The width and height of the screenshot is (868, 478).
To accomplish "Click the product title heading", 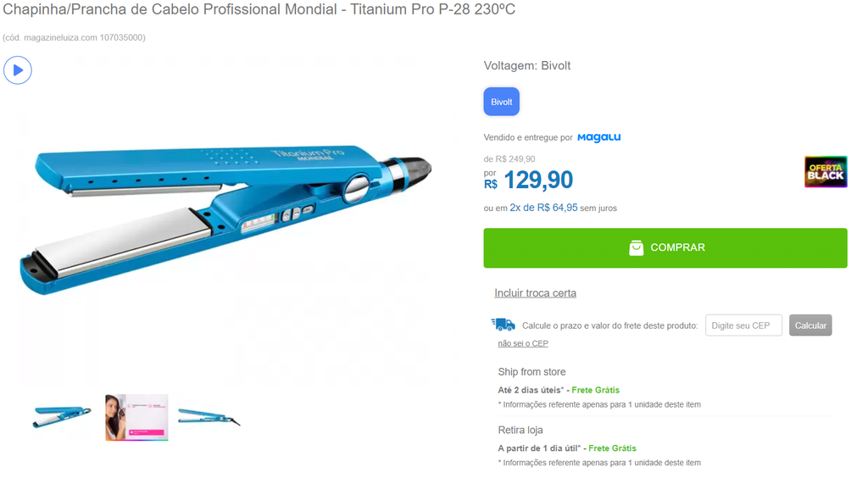I will (259, 9).
